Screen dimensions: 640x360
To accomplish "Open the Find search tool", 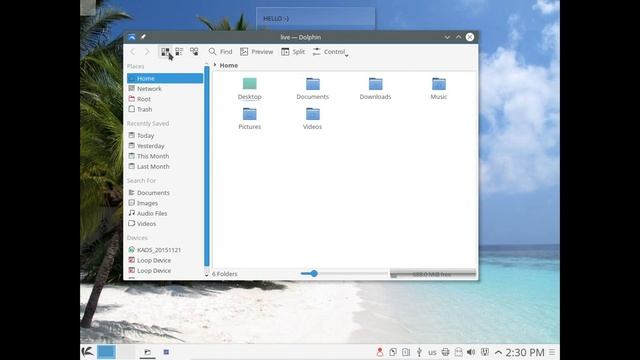I will click(x=220, y=52).
